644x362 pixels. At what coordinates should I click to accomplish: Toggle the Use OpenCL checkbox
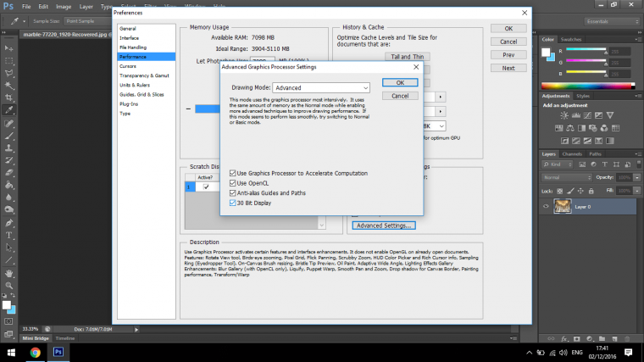(x=232, y=183)
